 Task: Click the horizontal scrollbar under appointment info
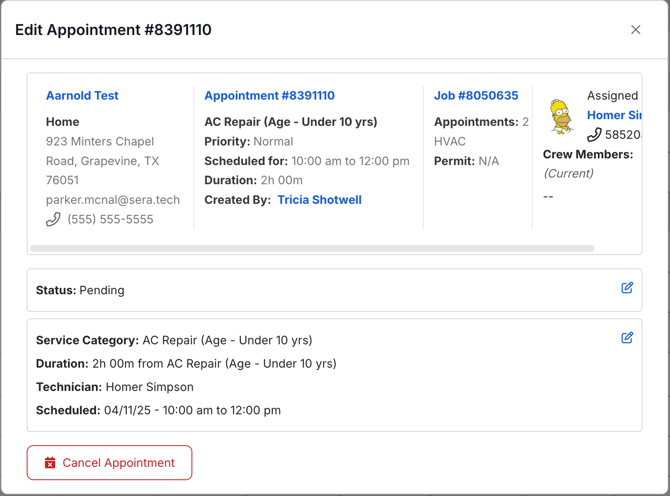pos(312,248)
